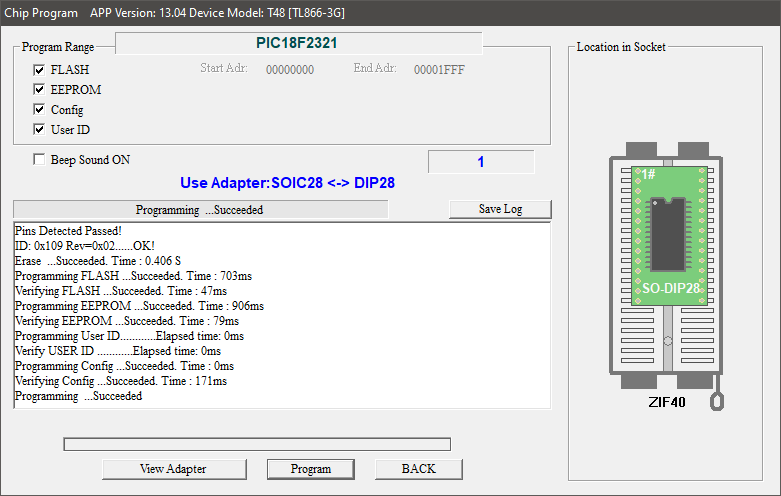The height and width of the screenshot is (496, 781).
Task: Click the progress bar above Program button
Action: coord(257,444)
